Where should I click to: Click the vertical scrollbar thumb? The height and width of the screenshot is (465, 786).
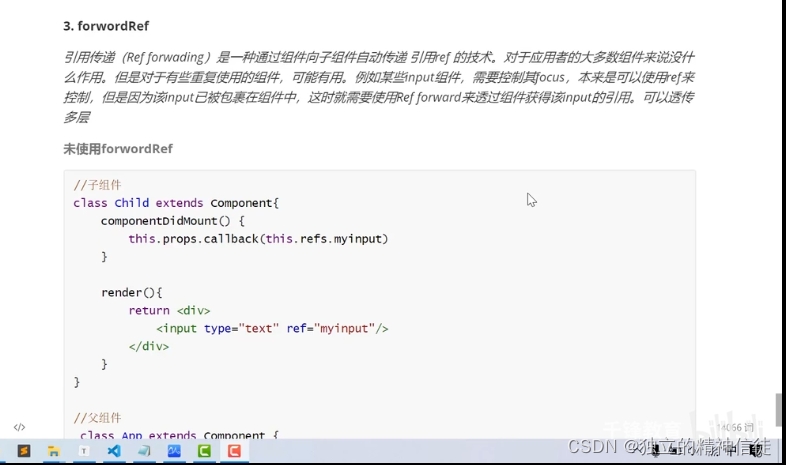[778, 410]
